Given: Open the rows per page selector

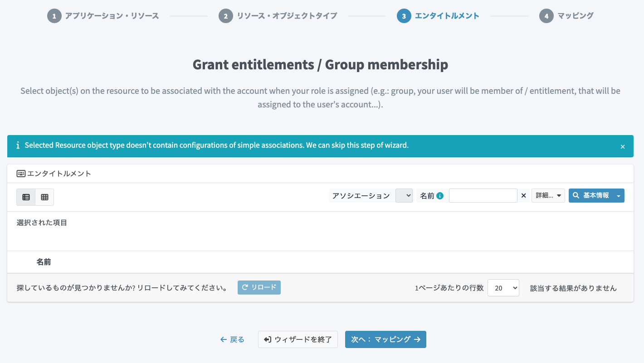Looking at the screenshot, I should tap(503, 288).
